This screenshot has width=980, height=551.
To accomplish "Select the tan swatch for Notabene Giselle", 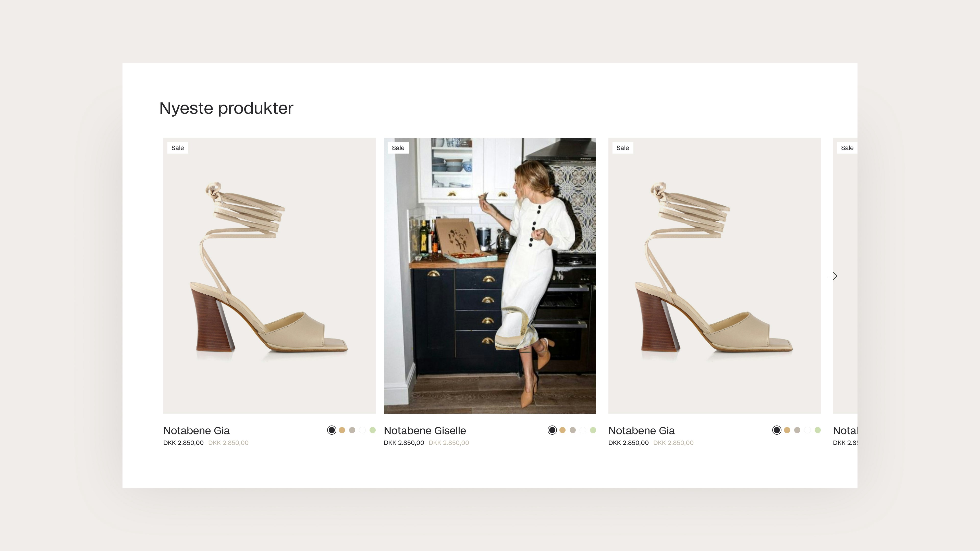I will tap(562, 430).
